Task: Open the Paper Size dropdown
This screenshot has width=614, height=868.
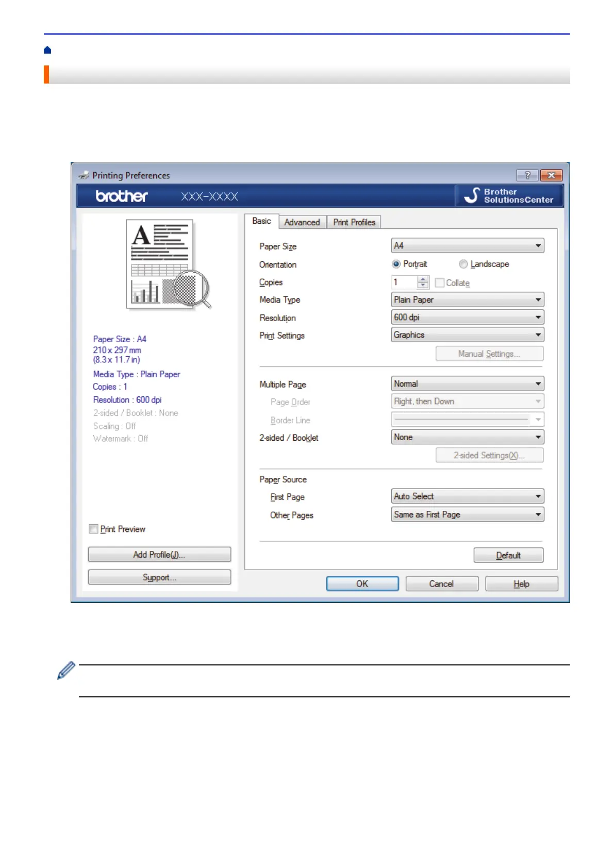Action: (468, 246)
